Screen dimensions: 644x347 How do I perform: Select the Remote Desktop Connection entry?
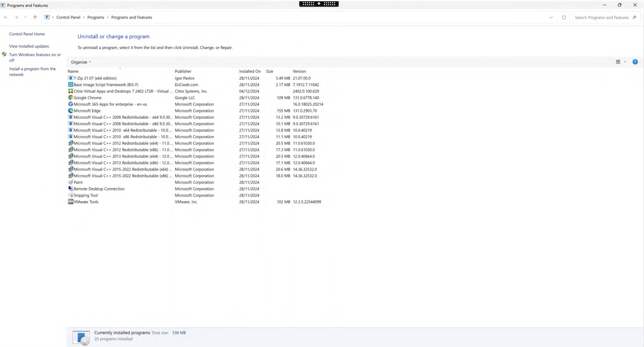click(x=99, y=189)
